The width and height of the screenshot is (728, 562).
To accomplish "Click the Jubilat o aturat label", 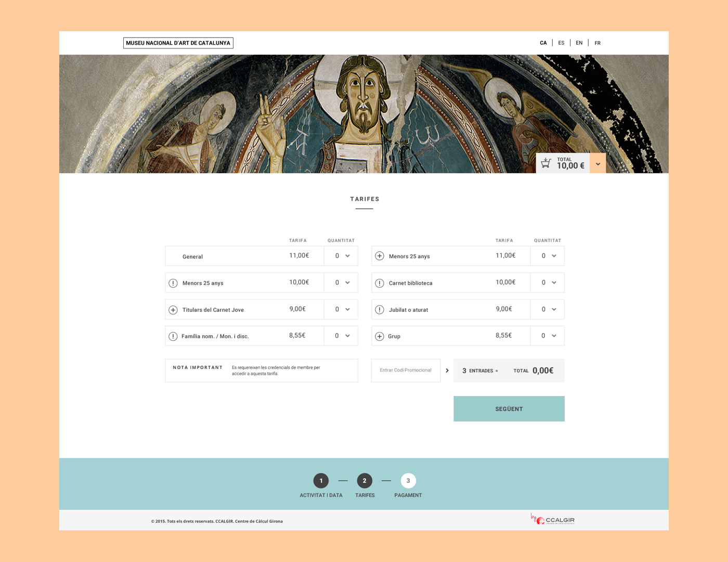I will point(409,310).
